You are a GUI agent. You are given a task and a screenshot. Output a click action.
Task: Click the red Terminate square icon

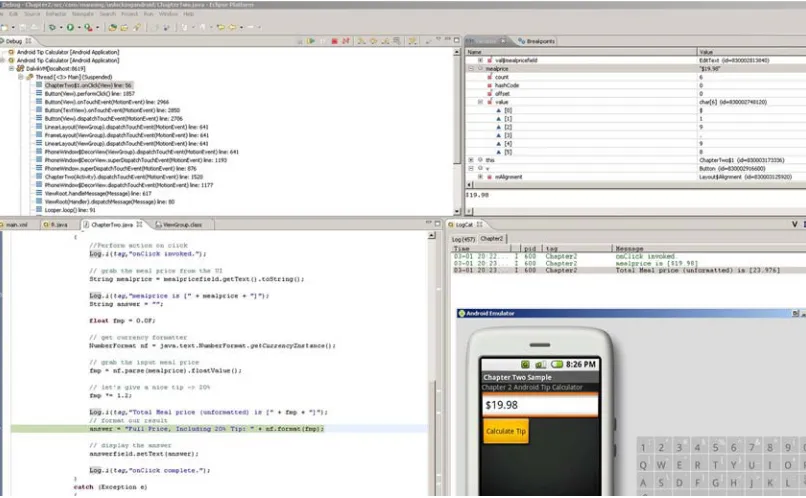(335, 41)
